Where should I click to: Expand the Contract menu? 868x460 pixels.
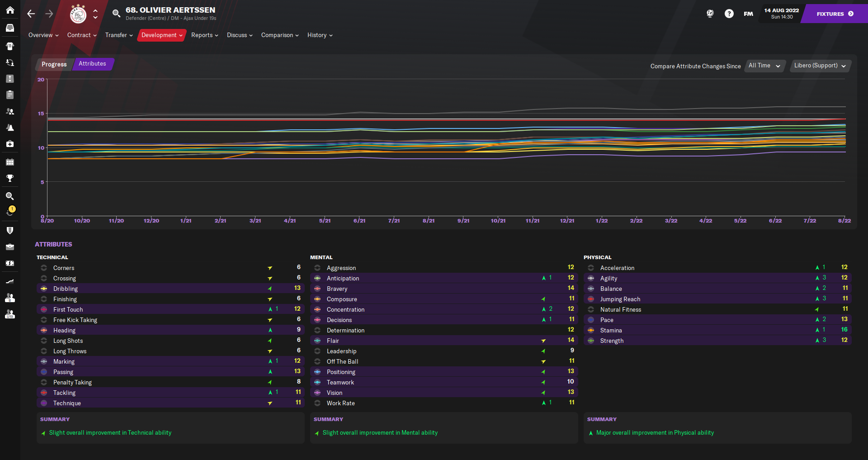(82, 35)
